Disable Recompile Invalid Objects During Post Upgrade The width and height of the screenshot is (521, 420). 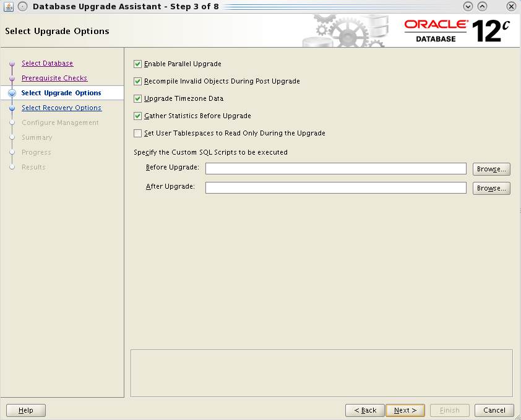(137, 81)
